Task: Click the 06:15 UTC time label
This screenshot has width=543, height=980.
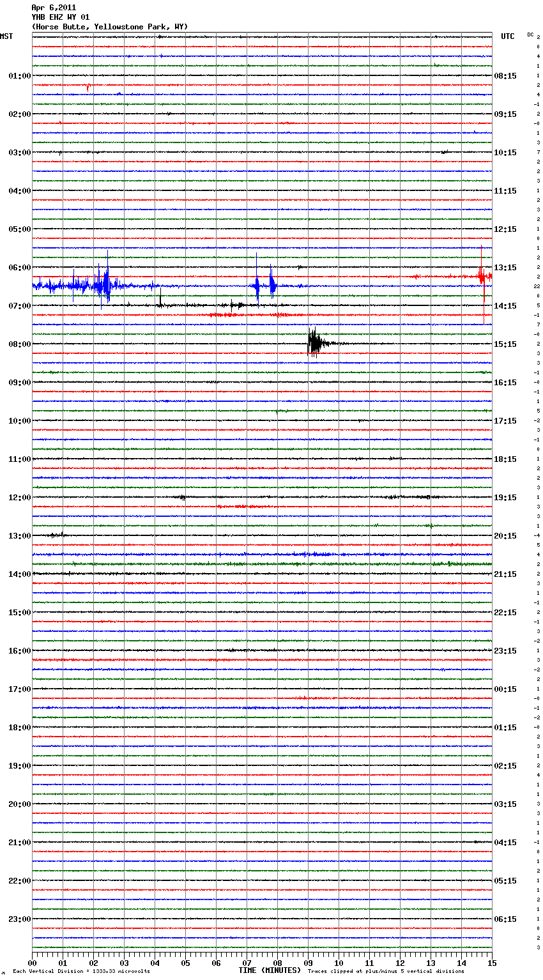Action: (x=505, y=919)
